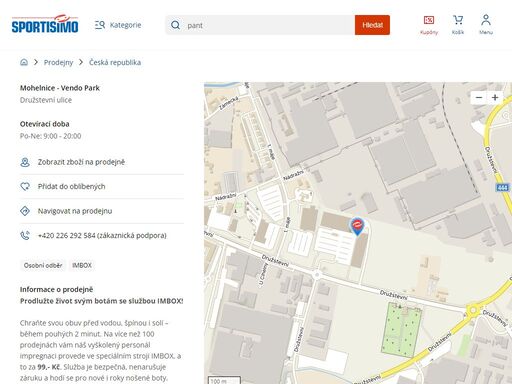The height and width of the screenshot is (384, 512).
Task: Click Hledat search button
Action: click(372, 25)
